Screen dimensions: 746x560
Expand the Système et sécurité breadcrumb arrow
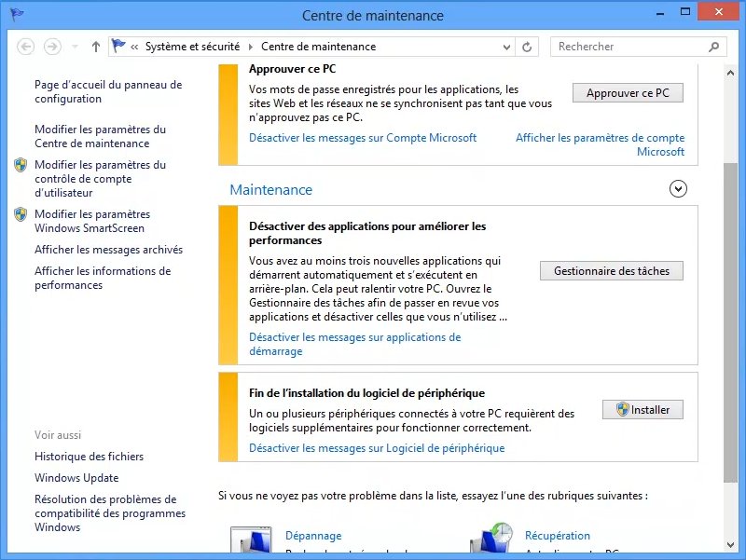(250, 47)
